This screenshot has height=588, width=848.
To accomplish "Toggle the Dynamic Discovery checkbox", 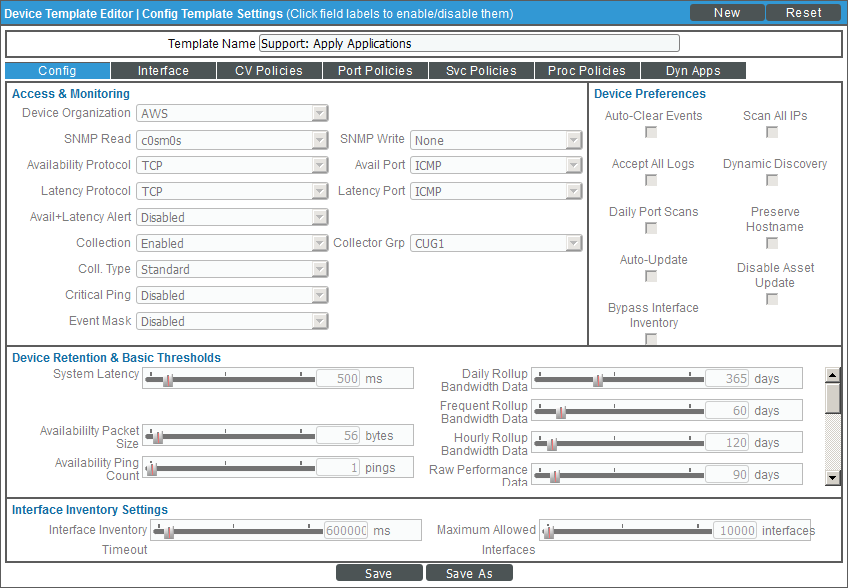I will click(x=772, y=179).
